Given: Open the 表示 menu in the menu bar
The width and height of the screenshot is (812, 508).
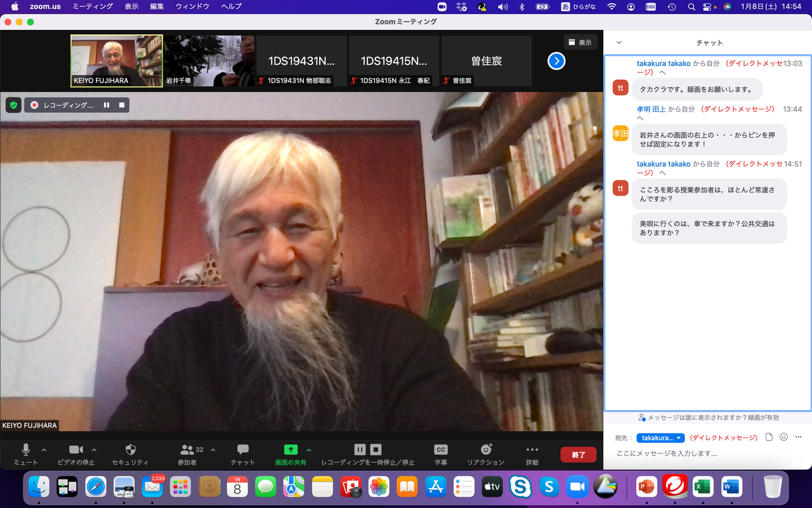Looking at the screenshot, I should tap(131, 6).
